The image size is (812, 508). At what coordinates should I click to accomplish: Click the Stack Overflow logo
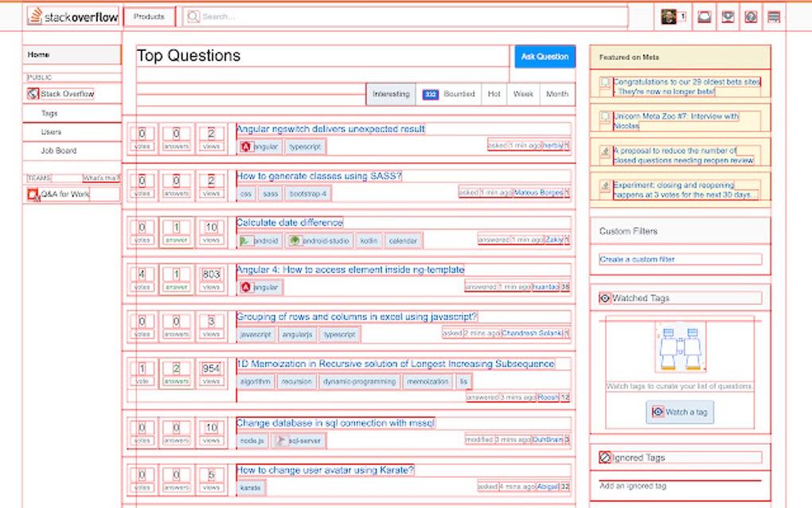[73, 16]
